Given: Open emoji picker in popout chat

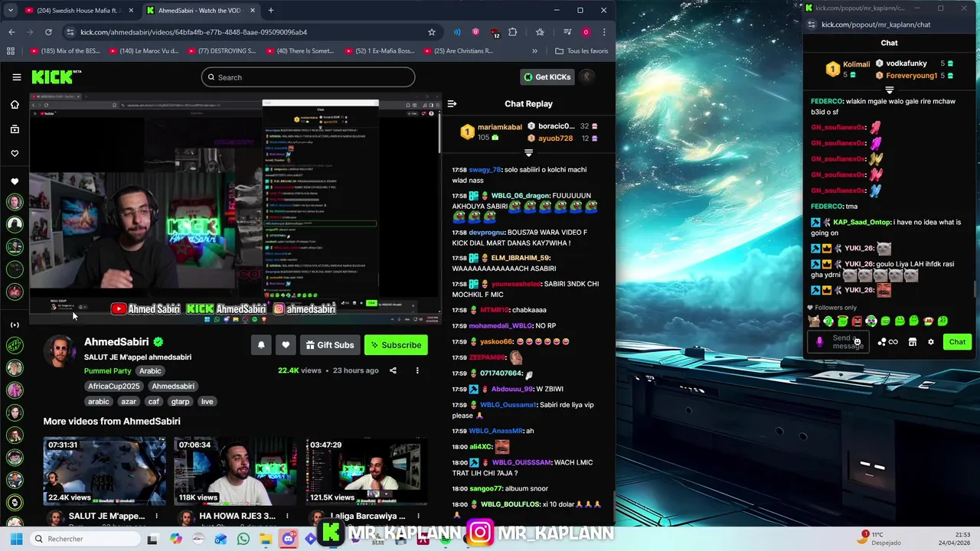Looking at the screenshot, I should coord(857,342).
